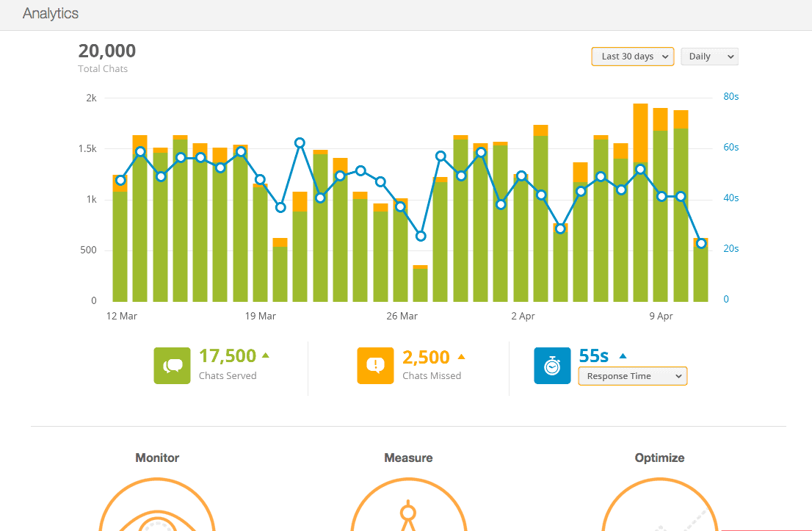The width and height of the screenshot is (812, 531).
Task: Expand the Response Time metric dropdown
Action: [632, 376]
